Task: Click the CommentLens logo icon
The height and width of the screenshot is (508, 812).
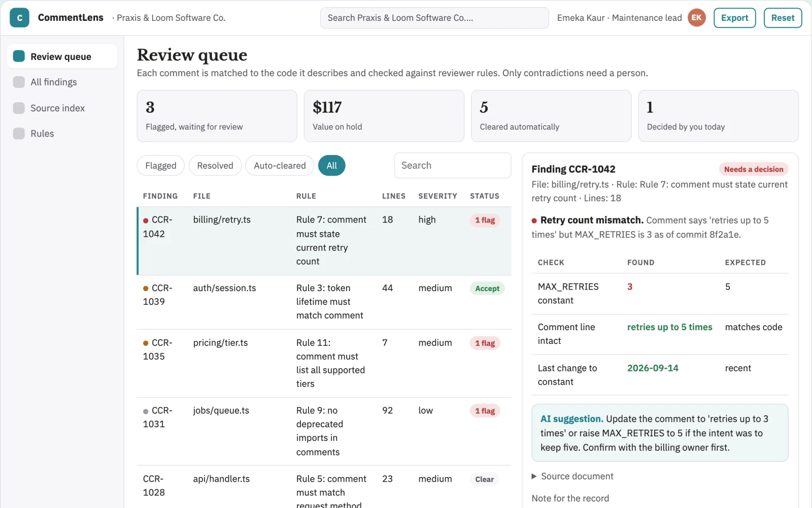Action: click(x=19, y=18)
